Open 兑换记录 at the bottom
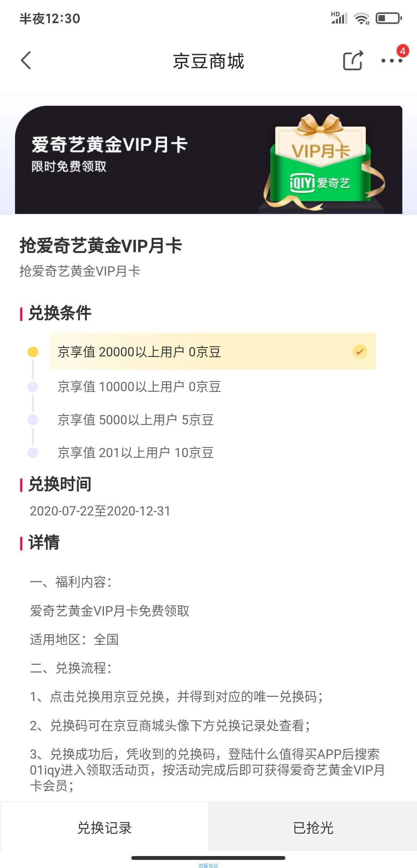This screenshot has height=868, width=417. 104,827
